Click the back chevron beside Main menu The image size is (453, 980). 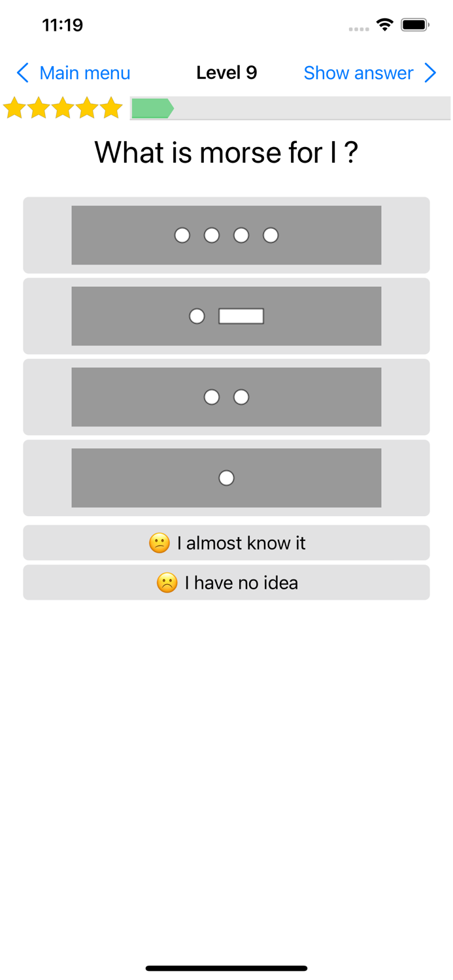[22, 73]
